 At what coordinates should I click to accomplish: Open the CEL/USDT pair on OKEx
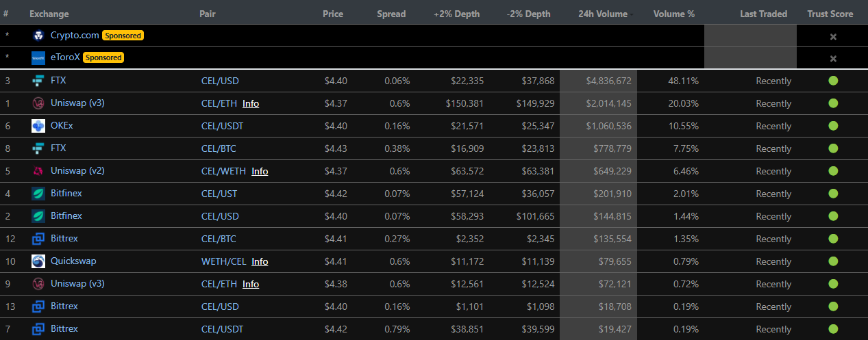coord(222,126)
